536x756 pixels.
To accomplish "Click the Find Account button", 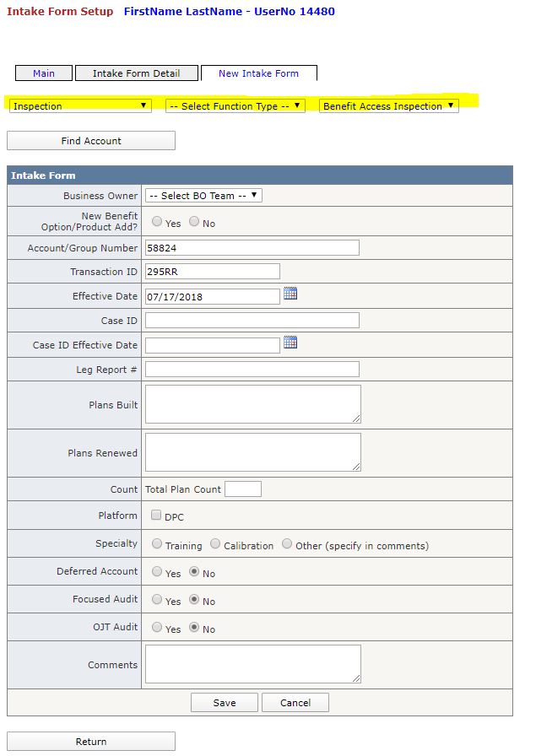I will click(x=91, y=141).
